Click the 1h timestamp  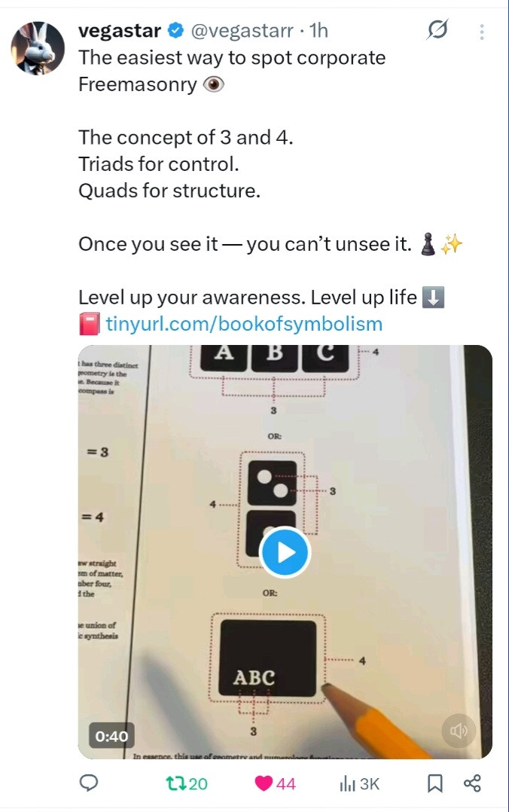319,31
